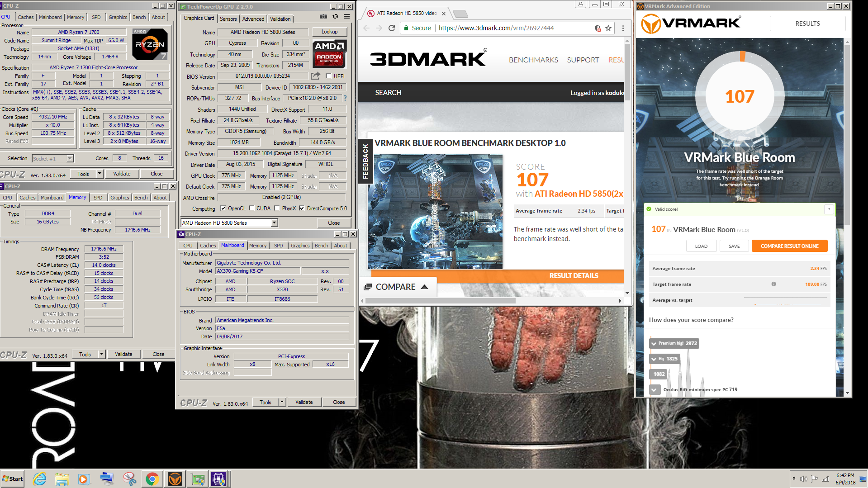Screen dimensions: 868x488
Task: Toggle the CUDA checkbox in GPU-Z
Action: [x=251, y=208]
